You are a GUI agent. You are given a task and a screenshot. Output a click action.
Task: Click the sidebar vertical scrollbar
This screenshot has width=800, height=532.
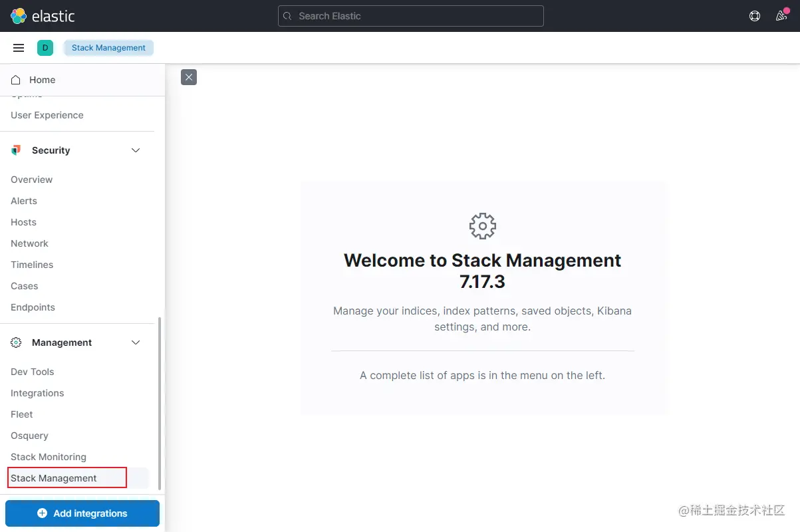pyautogui.click(x=160, y=403)
